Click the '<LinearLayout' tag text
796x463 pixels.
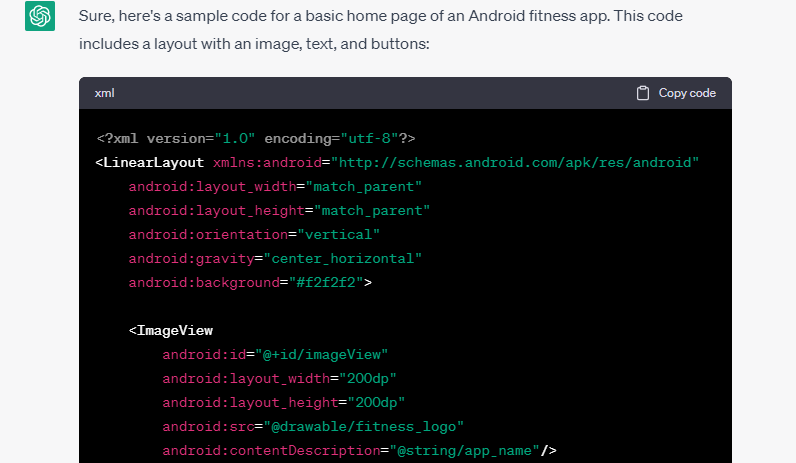[150, 162]
